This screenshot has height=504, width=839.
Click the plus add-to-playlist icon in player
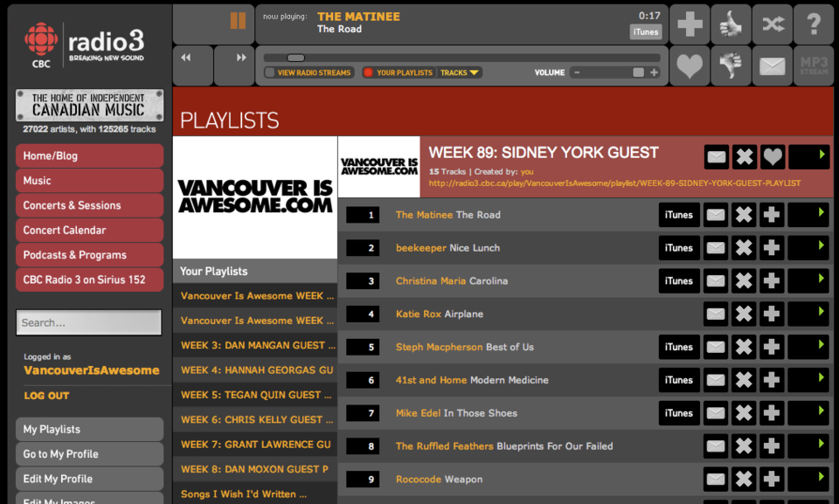pos(690,24)
